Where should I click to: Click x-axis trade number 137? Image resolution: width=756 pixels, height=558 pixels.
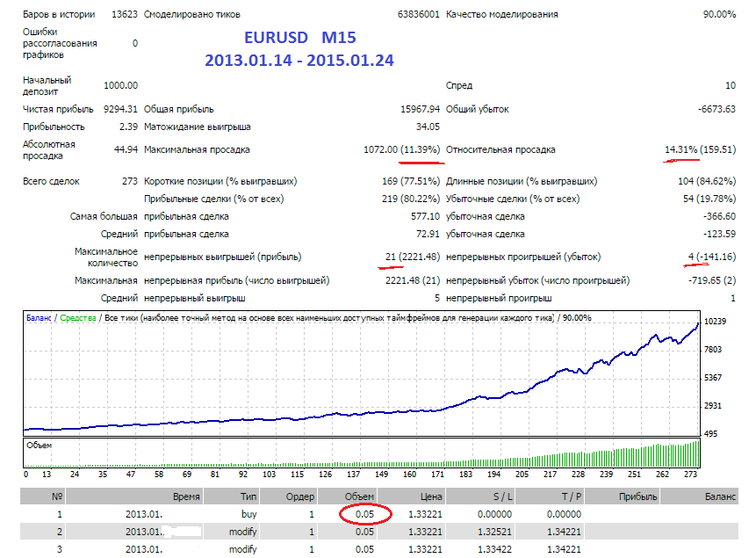pyautogui.click(x=353, y=475)
